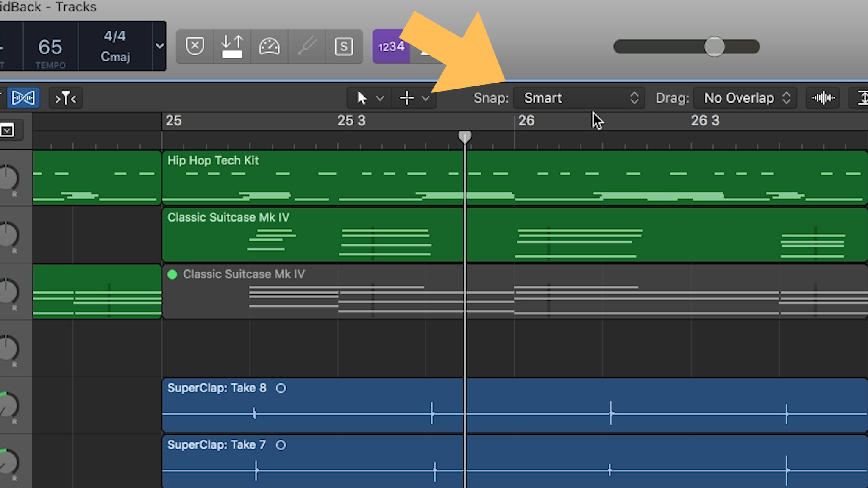Click the loop circle on SuperClap Take 8

281,388
